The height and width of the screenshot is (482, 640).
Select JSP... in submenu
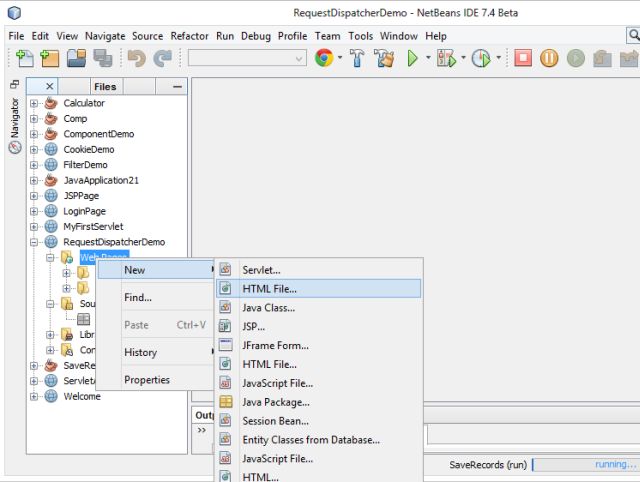(318, 327)
